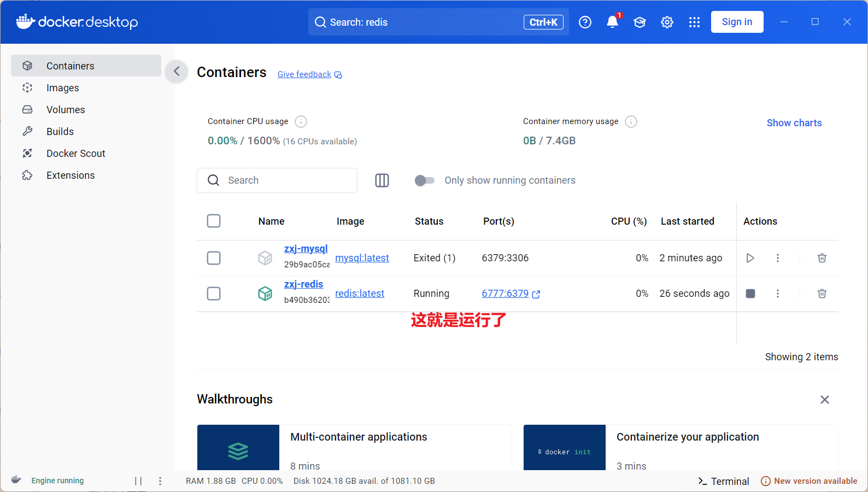Image resolution: width=868 pixels, height=492 pixels.
Task: Open the Help question mark icon
Action: 585,22
